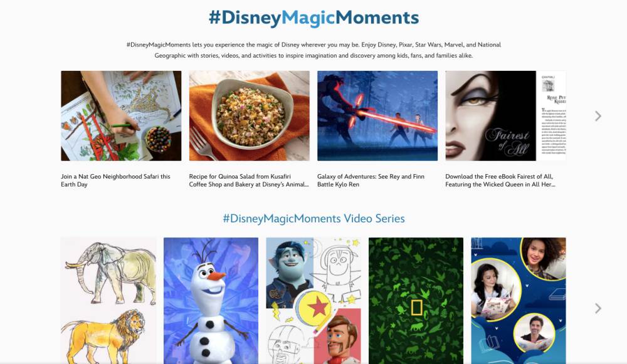627x364 pixels.
Task: Open the Pixar characters drawing video tile
Action: (313, 301)
